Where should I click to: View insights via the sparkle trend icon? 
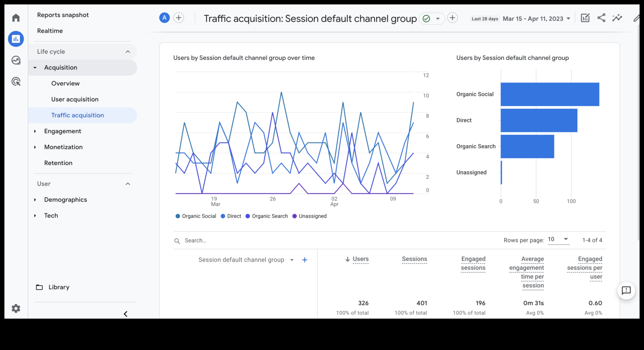pyautogui.click(x=617, y=18)
